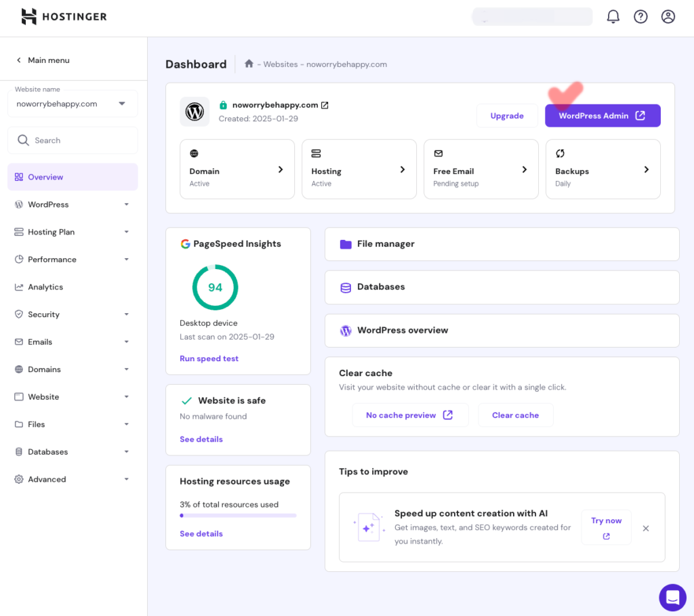Expand the Emails sidebar section

pyautogui.click(x=127, y=342)
